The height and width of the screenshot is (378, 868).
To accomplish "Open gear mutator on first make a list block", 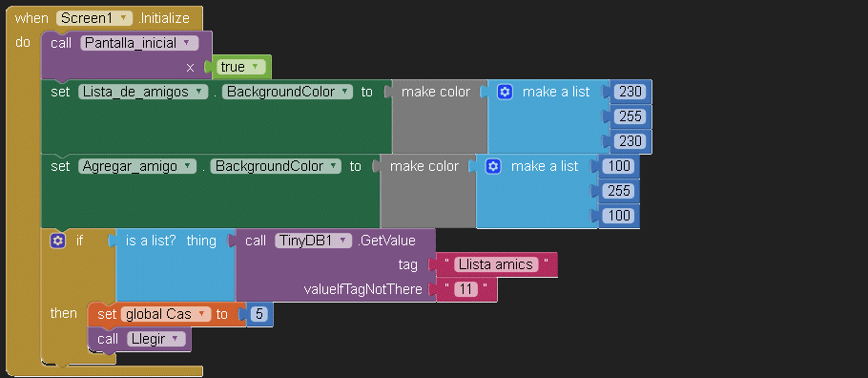I will (x=505, y=92).
